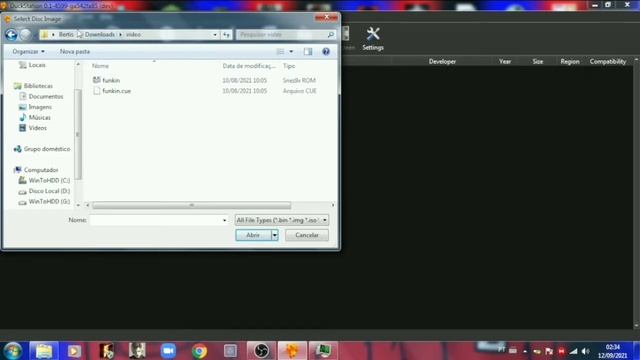Open file type filter combo box

click(x=282, y=220)
